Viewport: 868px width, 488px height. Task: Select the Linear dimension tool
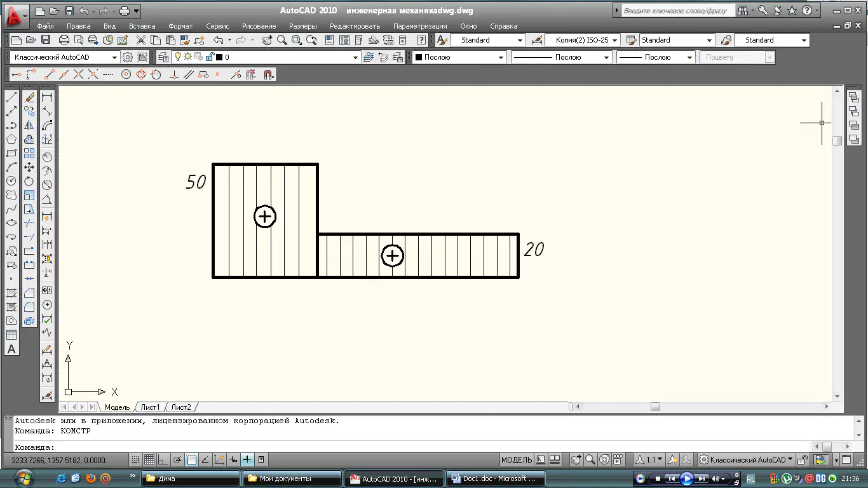[x=47, y=97]
